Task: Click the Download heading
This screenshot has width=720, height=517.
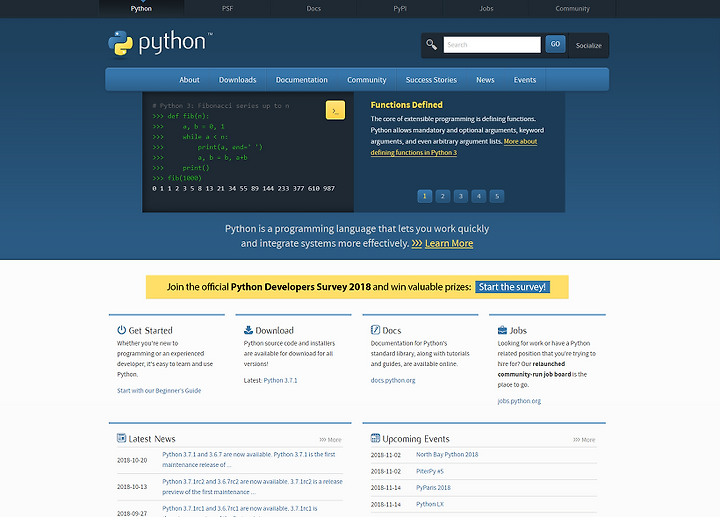Action: 274,330
